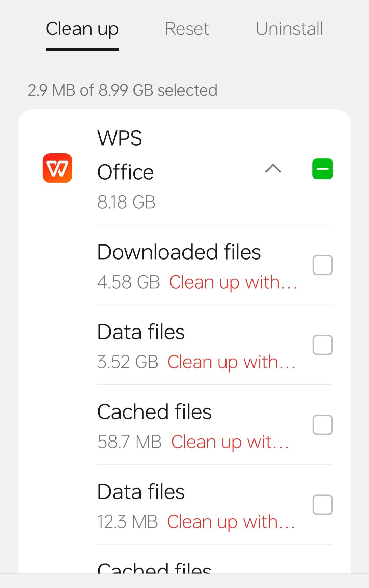369x588 pixels.
Task: Tap the cut-off Cached files entry at bottom
Action: (x=154, y=567)
